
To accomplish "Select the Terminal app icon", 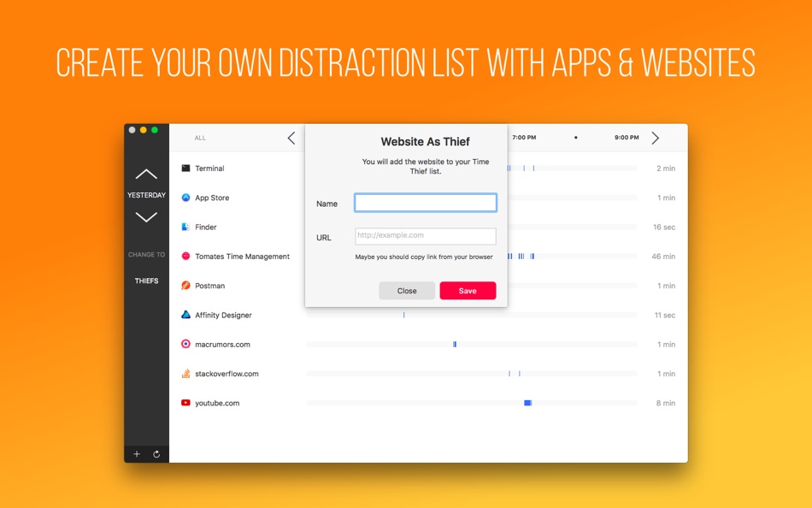I will (x=185, y=168).
